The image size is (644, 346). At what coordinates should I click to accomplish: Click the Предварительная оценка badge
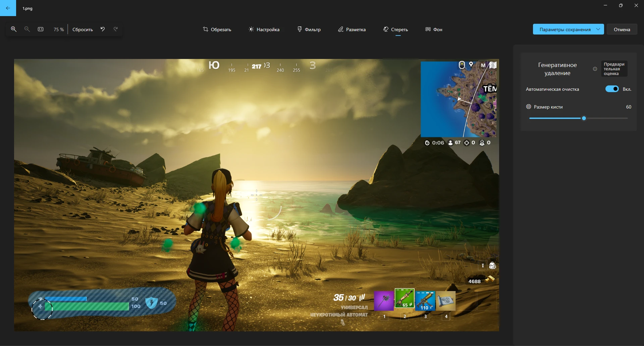click(x=614, y=69)
